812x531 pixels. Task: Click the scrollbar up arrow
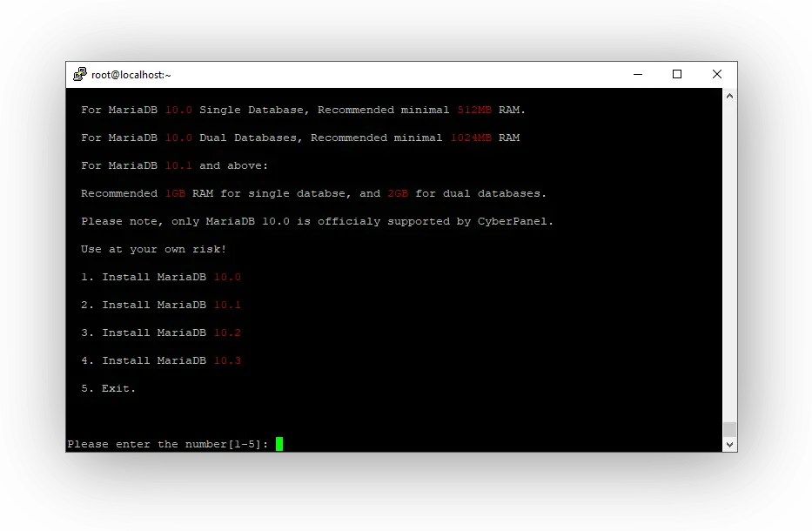click(x=729, y=96)
